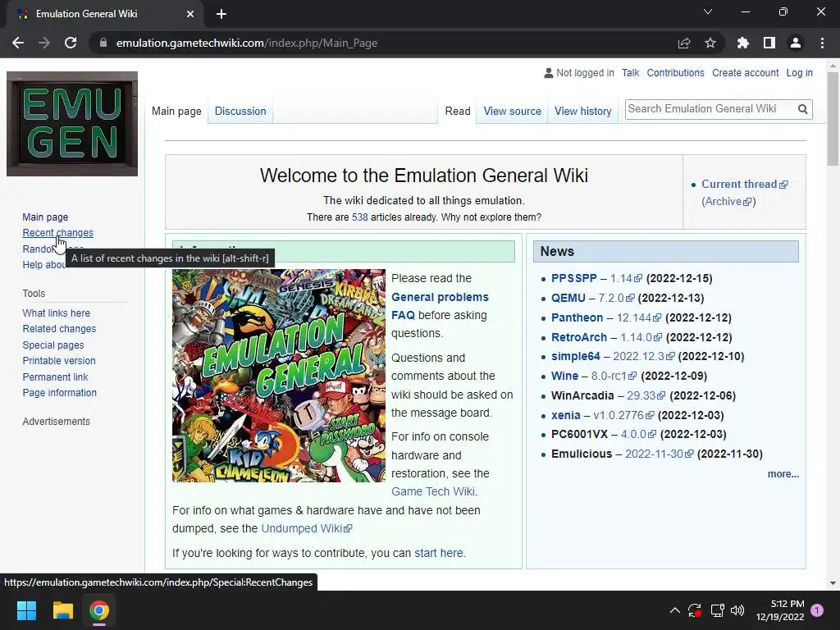Click the padlock site info icon
Screen dimensions: 840x630
(103, 43)
